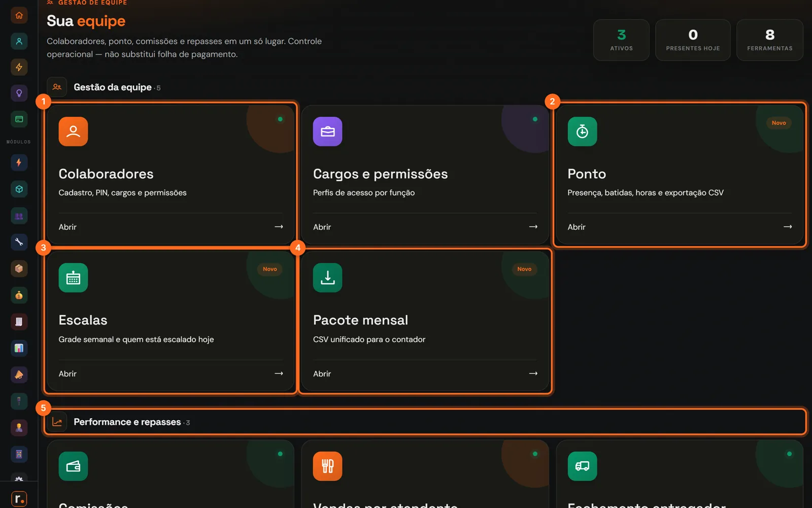Click the Gestão da equipe section heading
This screenshot has width=812, height=508.
click(x=113, y=87)
